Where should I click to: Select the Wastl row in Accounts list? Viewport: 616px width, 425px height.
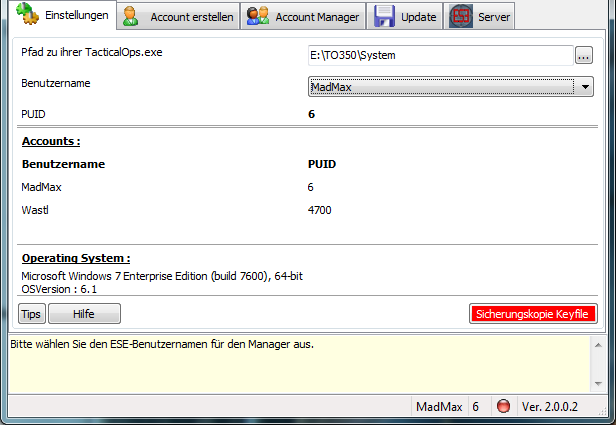(x=35, y=210)
